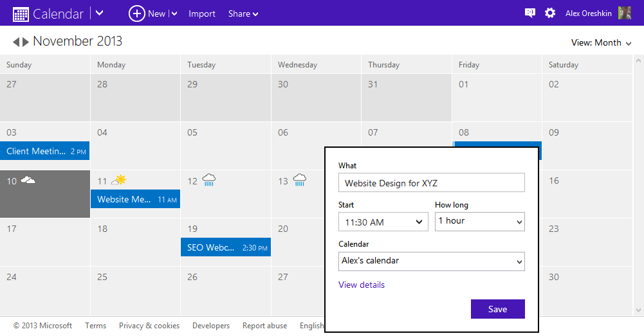Go to previous month arrow
Image resolution: width=644 pixels, height=336 pixels.
point(16,42)
